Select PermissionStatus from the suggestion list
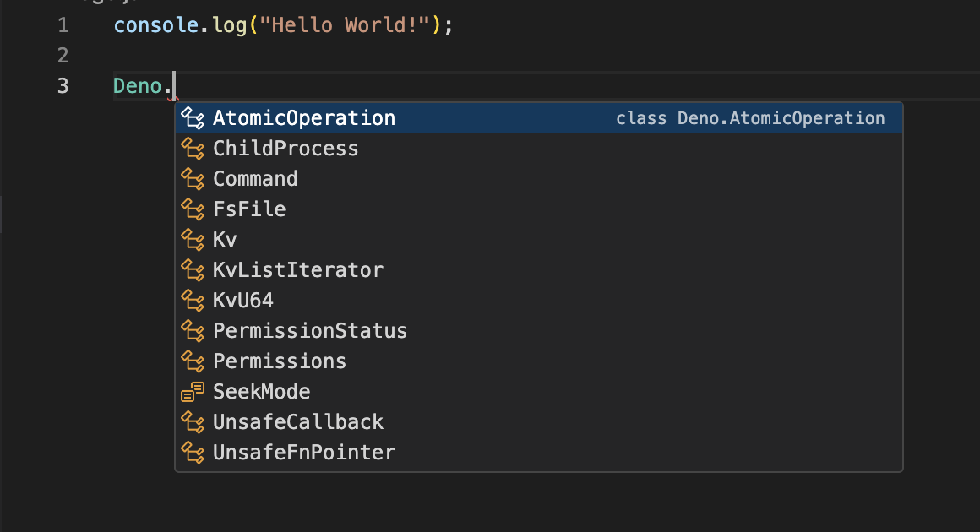This screenshot has height=532, width=980. (310, 331)
